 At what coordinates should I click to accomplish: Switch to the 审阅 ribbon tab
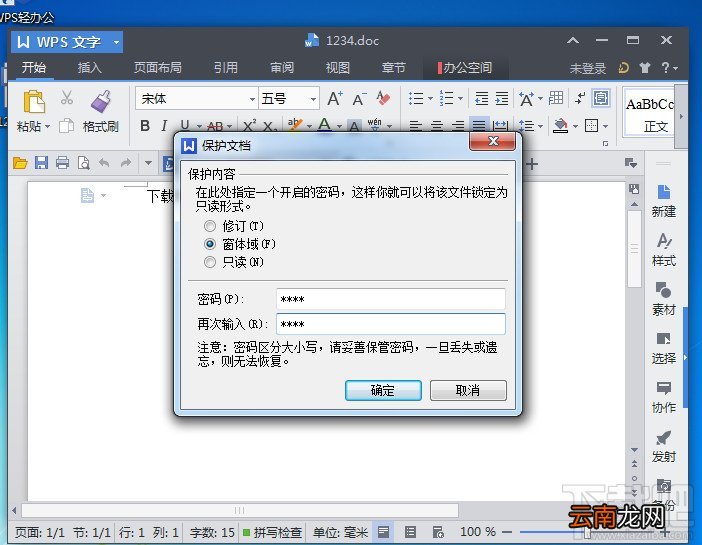tap(282, 68)
